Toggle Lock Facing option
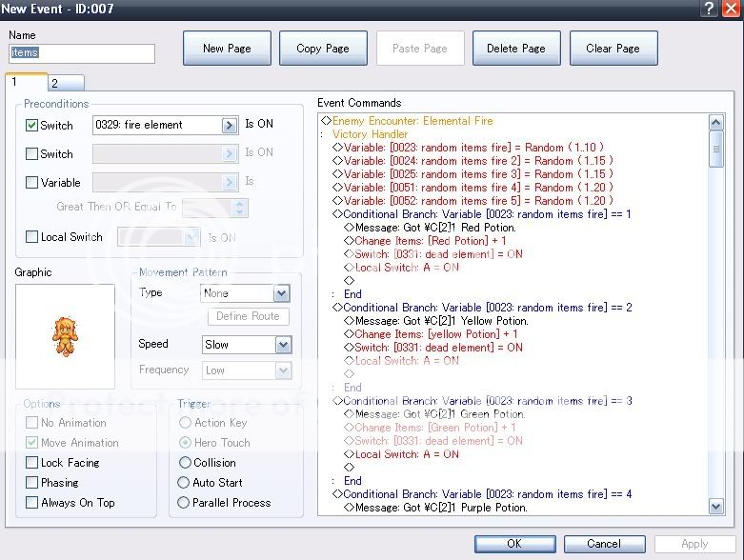744x560 pixels. click(32, 463)
